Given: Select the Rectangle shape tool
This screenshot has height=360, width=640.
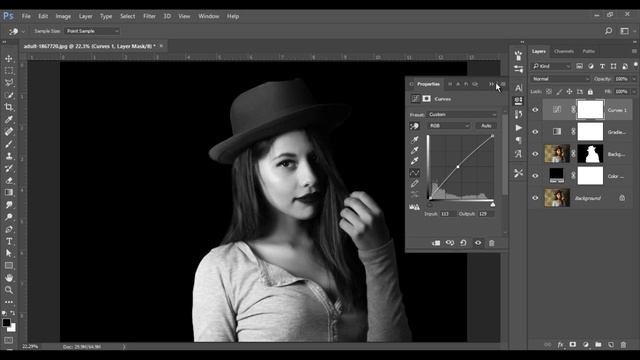Looking at the screenshot, I should click(x=9, y=266).
